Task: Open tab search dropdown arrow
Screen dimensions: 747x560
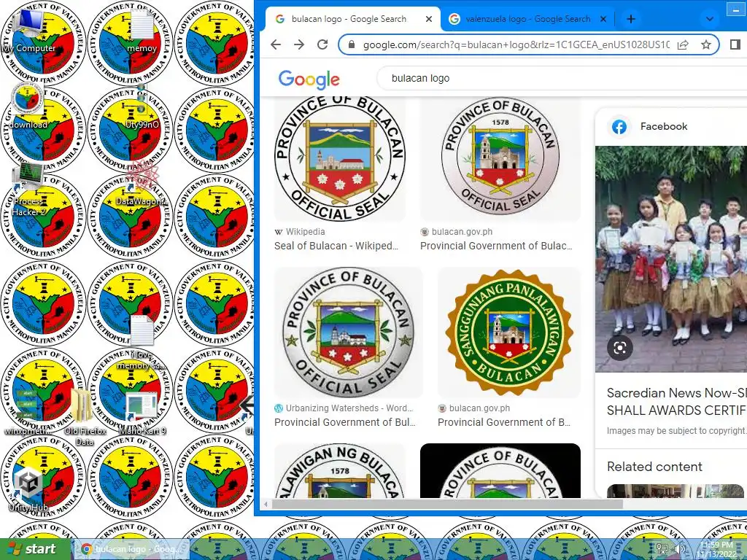Action: point(709,19)
